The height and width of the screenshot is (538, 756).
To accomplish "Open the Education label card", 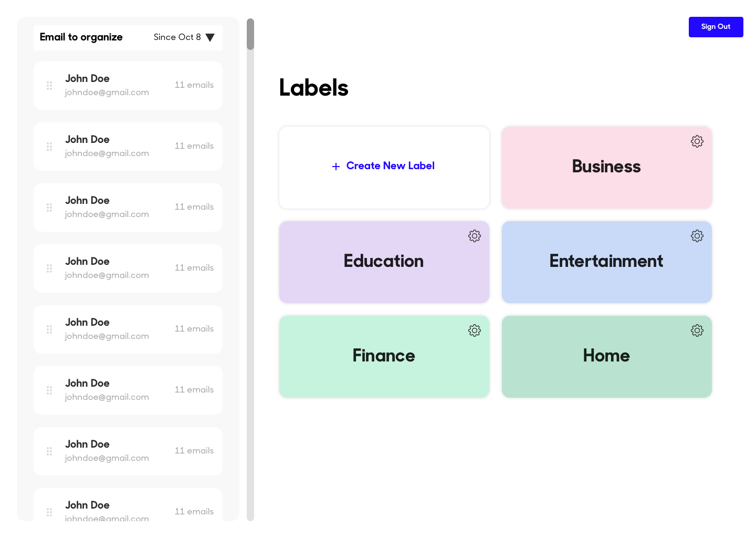I will (384, 262).
